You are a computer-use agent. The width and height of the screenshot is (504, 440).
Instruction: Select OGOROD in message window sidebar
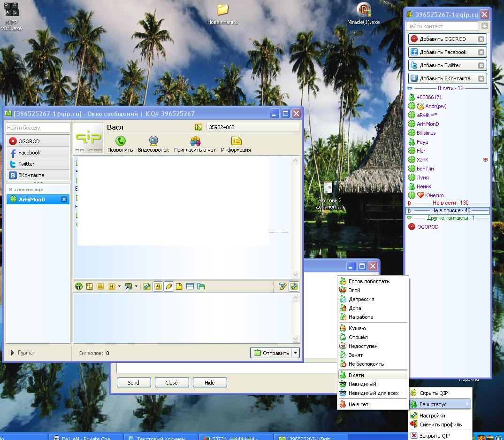(38, 141)
